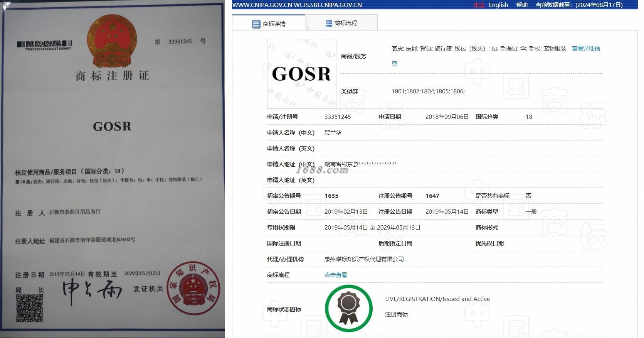
Task: Click the barcode atop the certificate
Action: 44,44
